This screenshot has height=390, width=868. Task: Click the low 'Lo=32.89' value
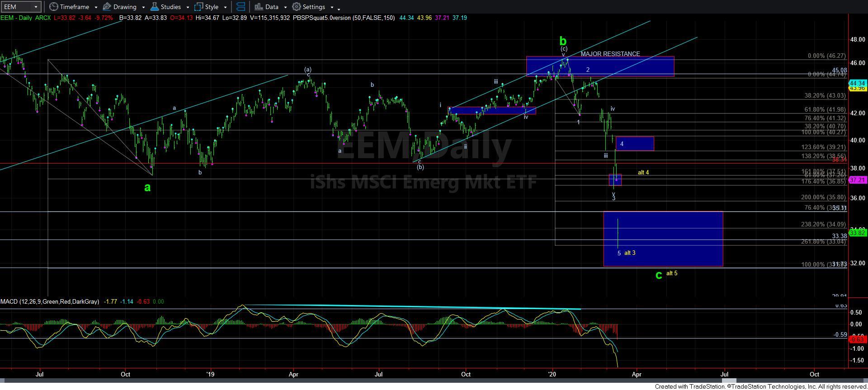pyautogui.click(x=235, y=18)
